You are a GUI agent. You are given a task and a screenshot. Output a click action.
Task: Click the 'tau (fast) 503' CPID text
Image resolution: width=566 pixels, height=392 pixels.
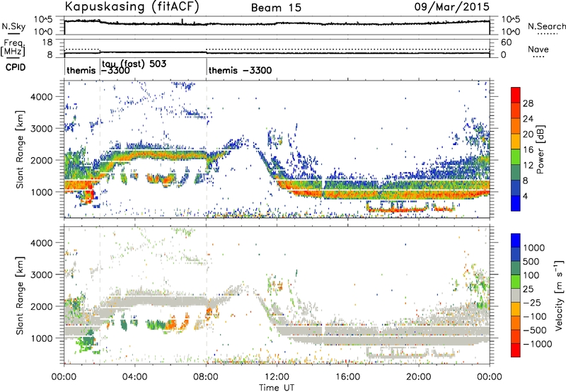[x=134, y=64]
